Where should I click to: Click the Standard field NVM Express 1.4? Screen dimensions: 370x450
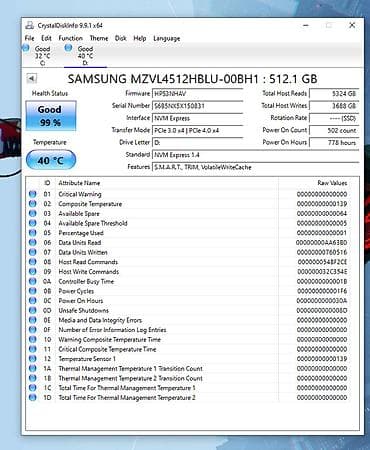pyautogui.click(x=255, y=155)
